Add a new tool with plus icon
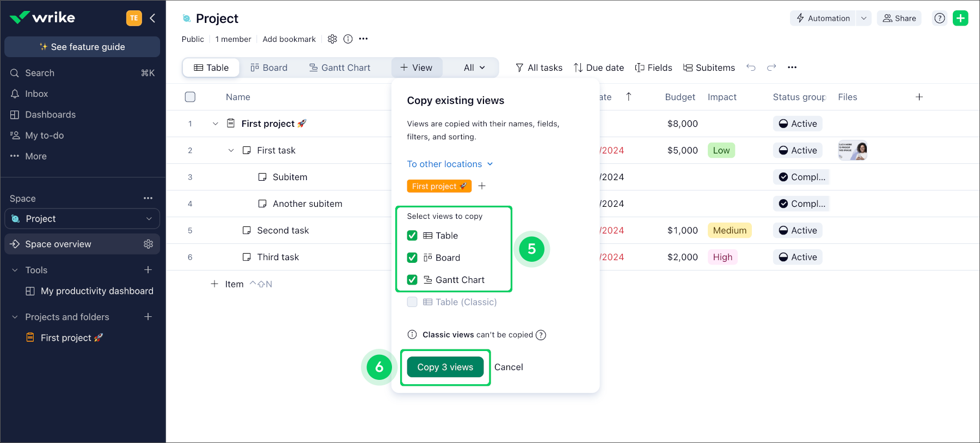 [148, 270]
